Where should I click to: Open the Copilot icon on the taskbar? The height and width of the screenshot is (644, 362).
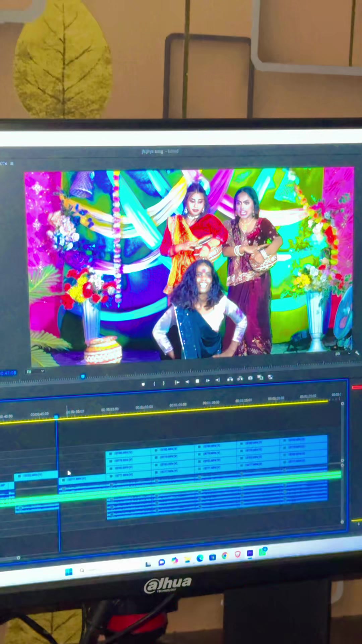coord(174,560)
